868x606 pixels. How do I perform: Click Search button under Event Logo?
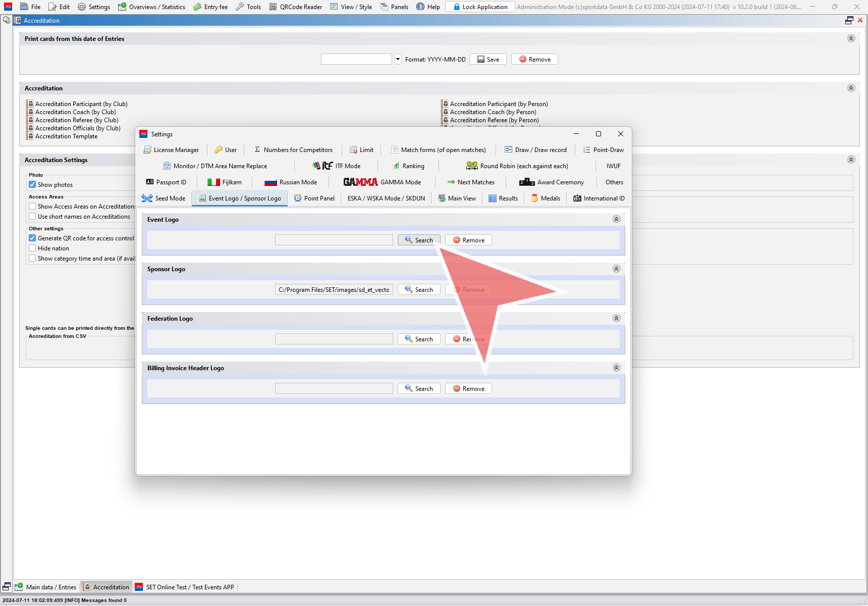click(x=419, y=240)
